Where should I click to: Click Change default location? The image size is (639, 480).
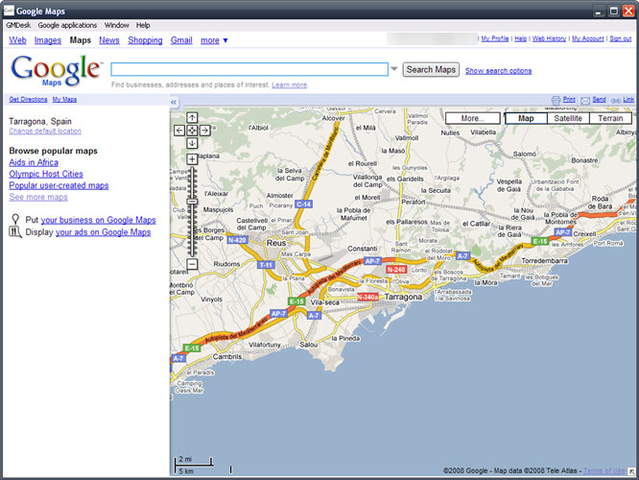(45, 131)
